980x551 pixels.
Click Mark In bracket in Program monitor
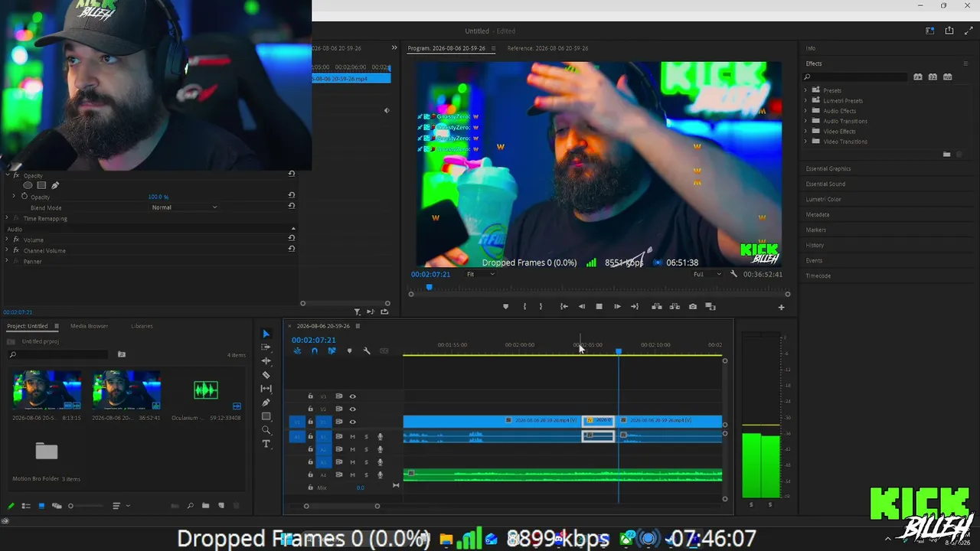point(524,307)
